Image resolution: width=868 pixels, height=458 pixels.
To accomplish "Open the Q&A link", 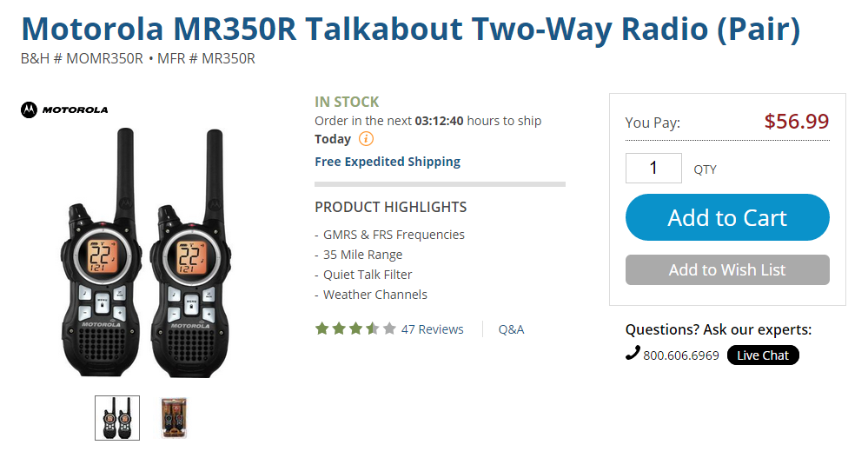I will (511, 329).
